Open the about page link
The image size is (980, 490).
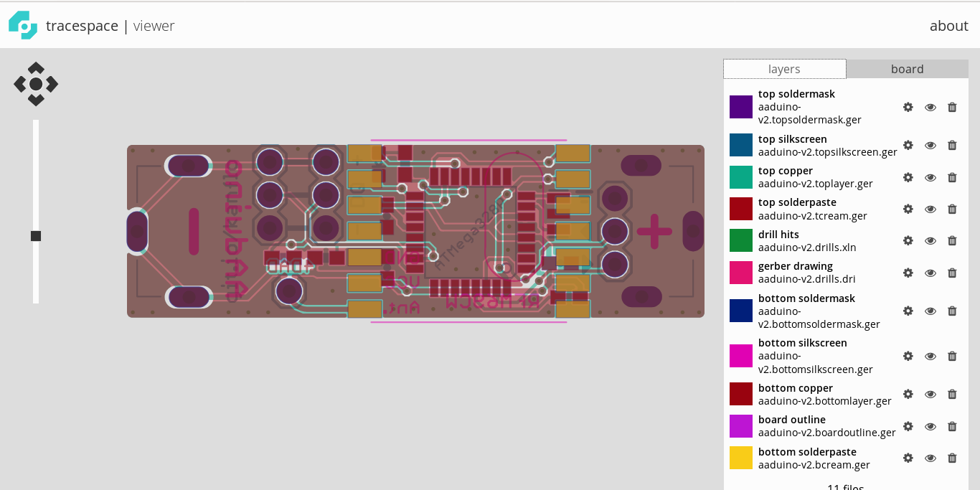click(949, 26)
